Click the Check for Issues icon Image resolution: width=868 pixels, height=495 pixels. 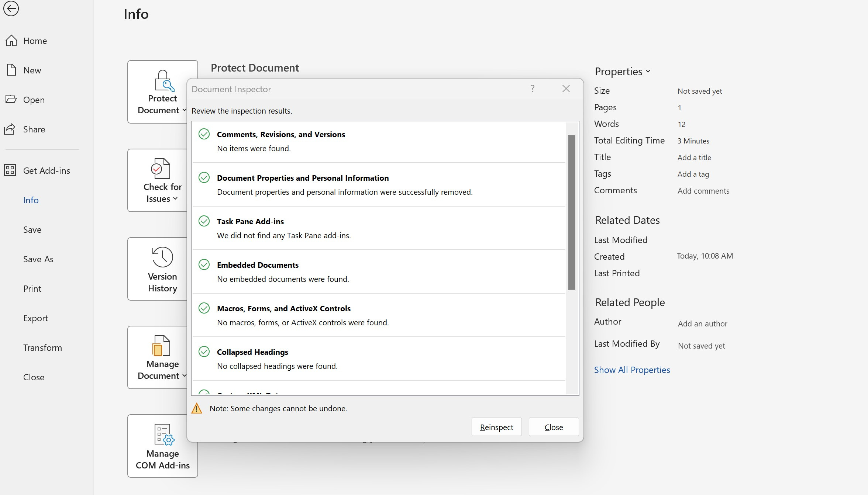coord(161,169)
